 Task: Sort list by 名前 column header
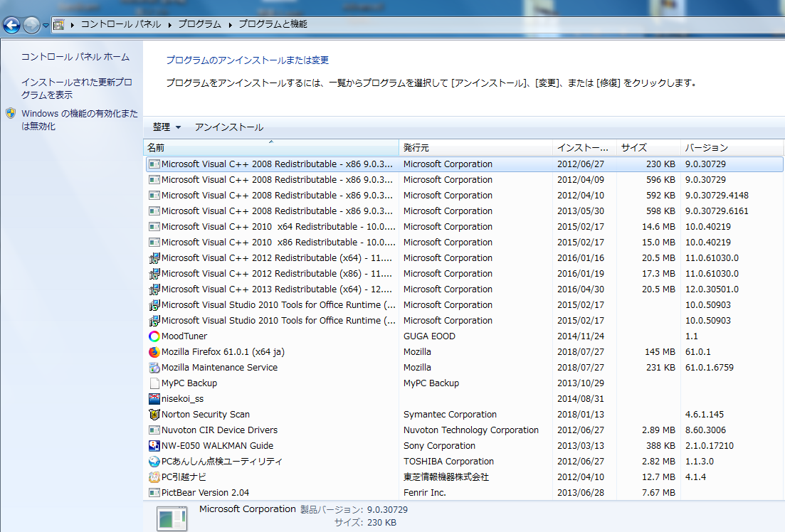(270, 148)
